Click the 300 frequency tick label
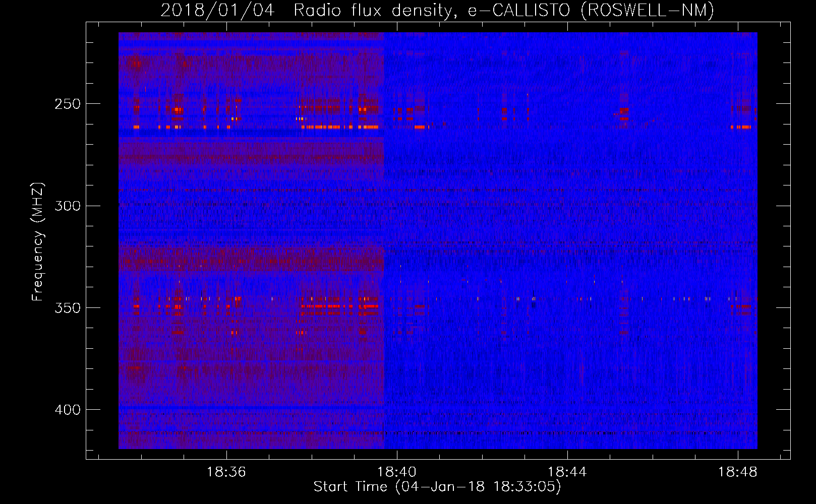 coord(68,206)
